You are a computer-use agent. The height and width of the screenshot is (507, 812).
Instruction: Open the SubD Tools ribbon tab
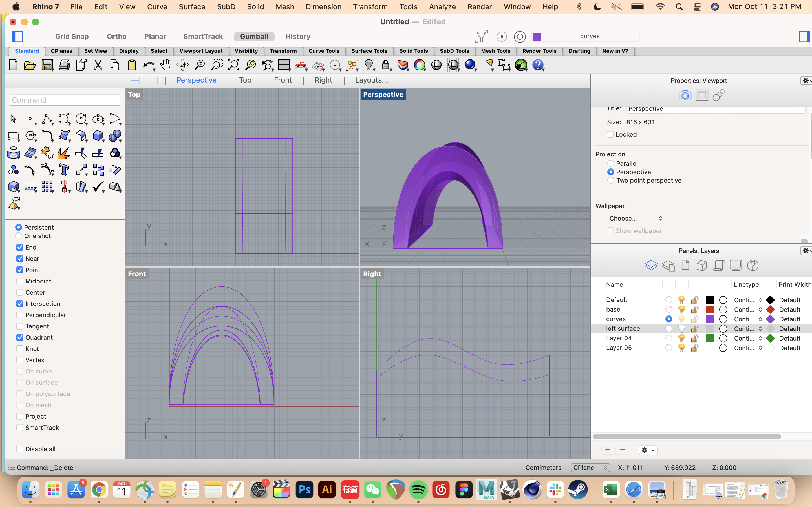(x=455, y=51)
